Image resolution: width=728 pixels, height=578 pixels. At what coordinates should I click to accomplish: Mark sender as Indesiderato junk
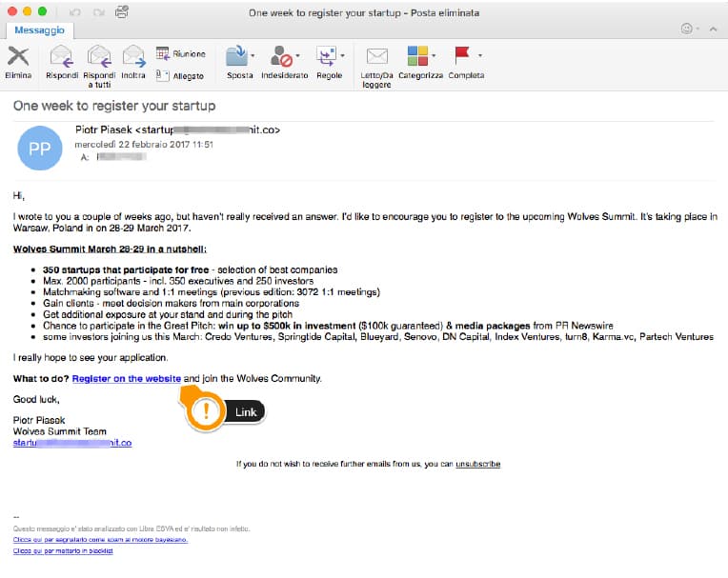tap(281, 56)
